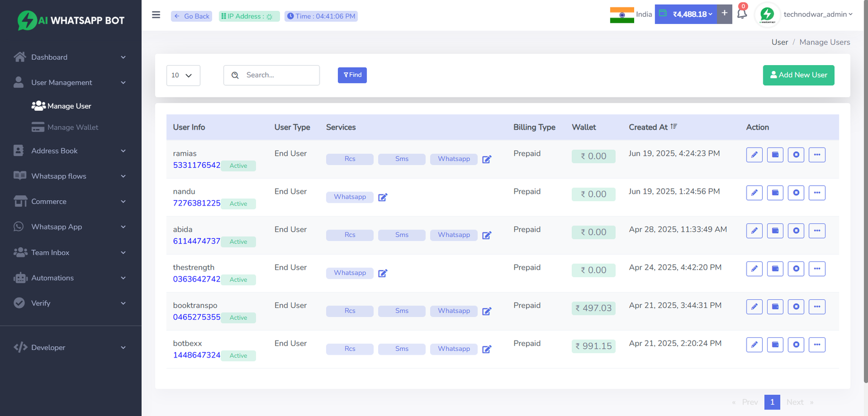Add wallet funds with plus icon

(x=724, y=13)
